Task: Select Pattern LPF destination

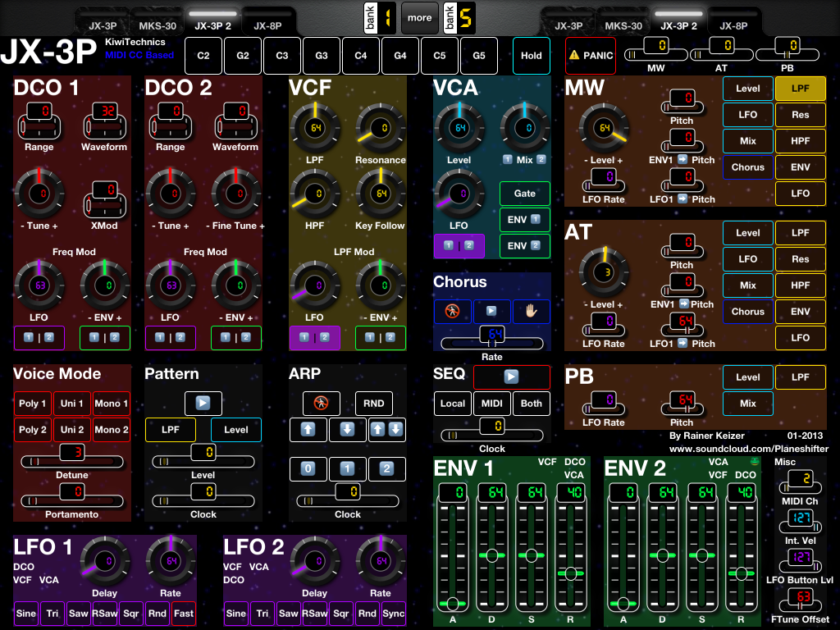Action: (171, 430)
